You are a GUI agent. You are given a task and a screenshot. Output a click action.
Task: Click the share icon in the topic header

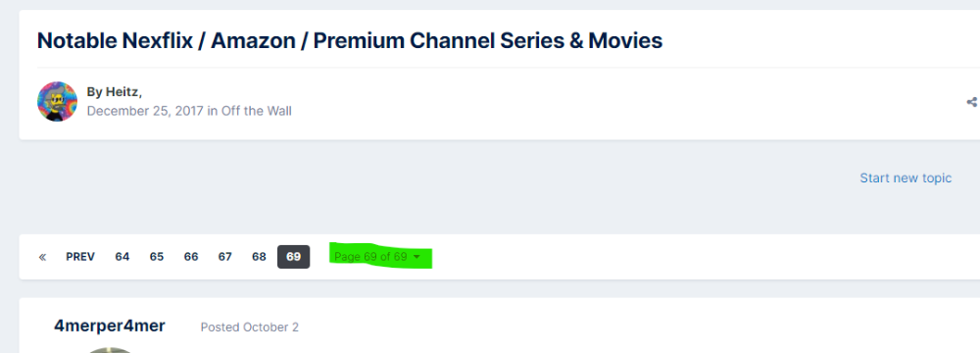(972, 102)
